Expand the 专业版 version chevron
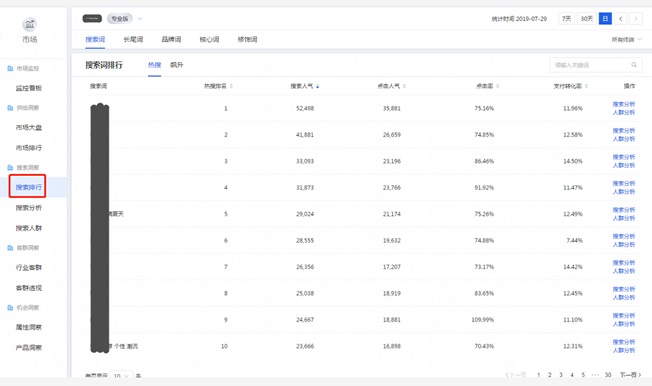This screenshot has width=652, height=386. [140, 19]
